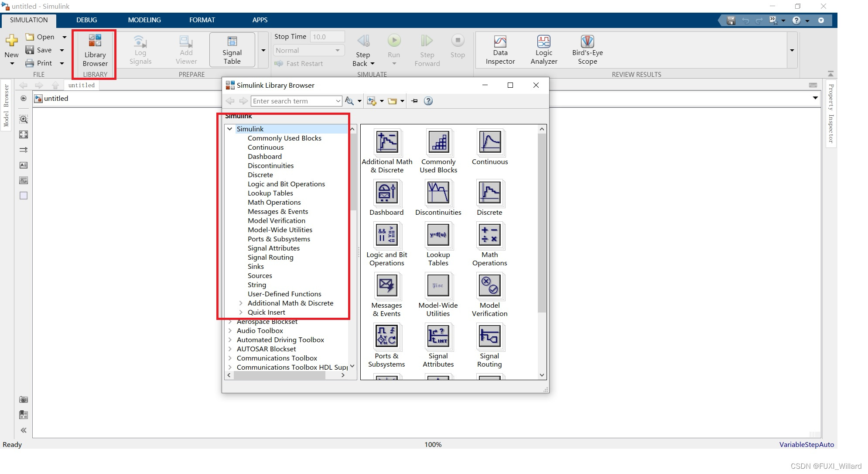Viewport: 868px width, 474px height.
Task: Open the Dashboard block library icon
Action: click(386, 193)
